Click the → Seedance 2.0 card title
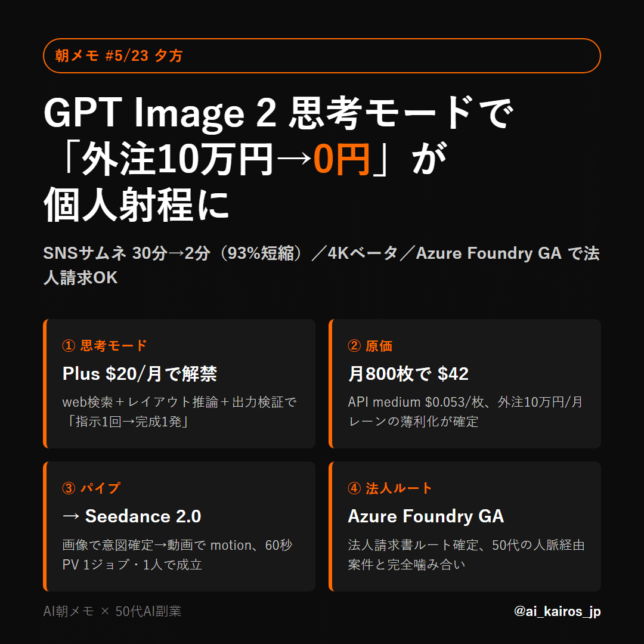Screen dimensions: 644x644 (132, 516)
